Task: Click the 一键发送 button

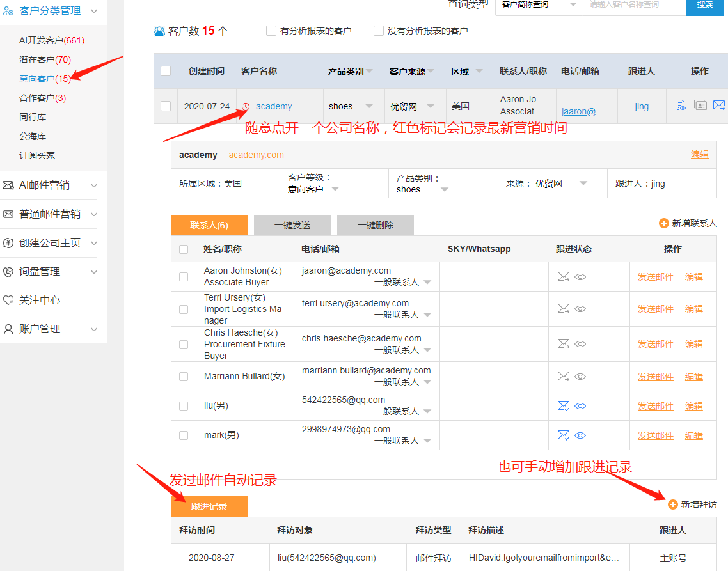Action: 292,225
